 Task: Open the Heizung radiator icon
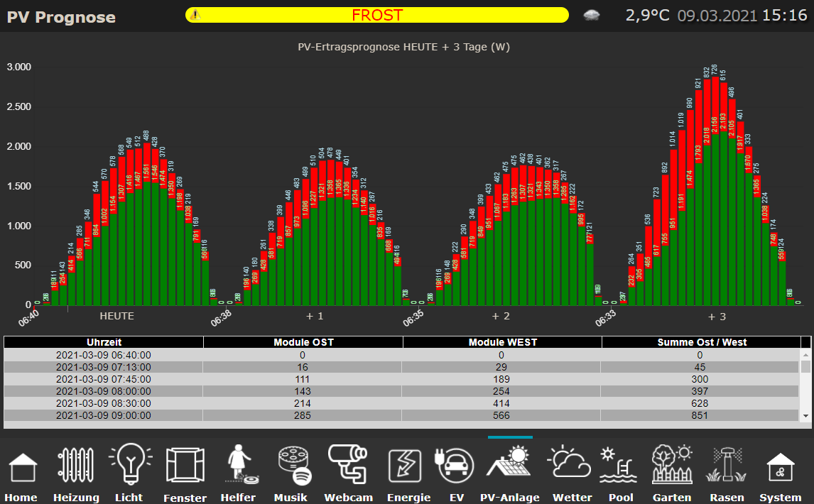point(76,465)
